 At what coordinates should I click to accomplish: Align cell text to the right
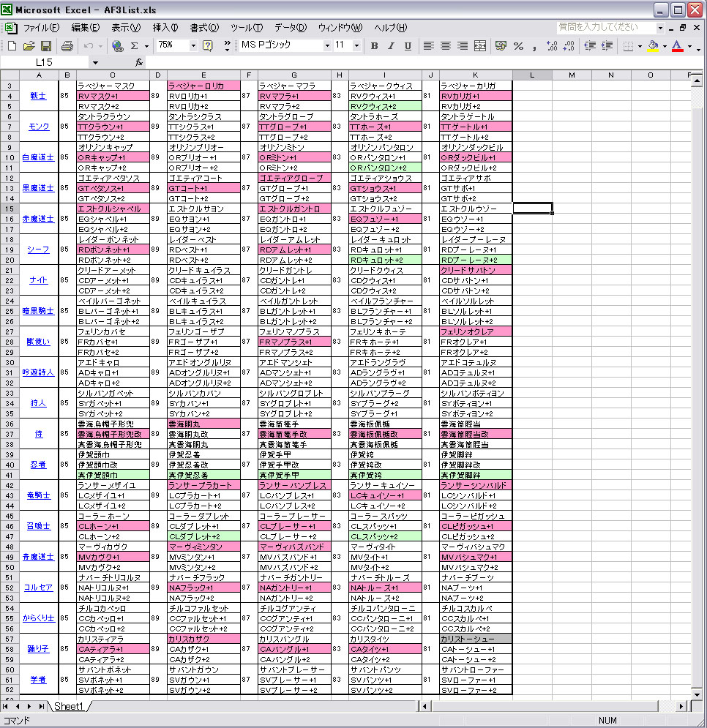(x=463, y=45)
